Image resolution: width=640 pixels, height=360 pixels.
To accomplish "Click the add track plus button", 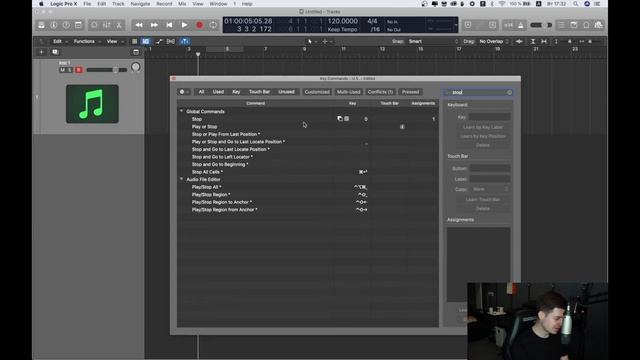I will (41, 52).
